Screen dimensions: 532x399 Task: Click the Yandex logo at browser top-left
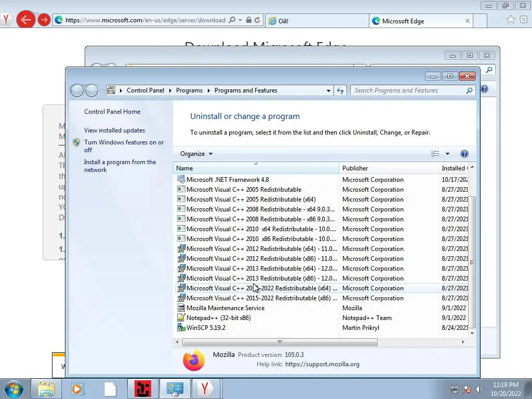pyautogui.click(x=6, y=19)
